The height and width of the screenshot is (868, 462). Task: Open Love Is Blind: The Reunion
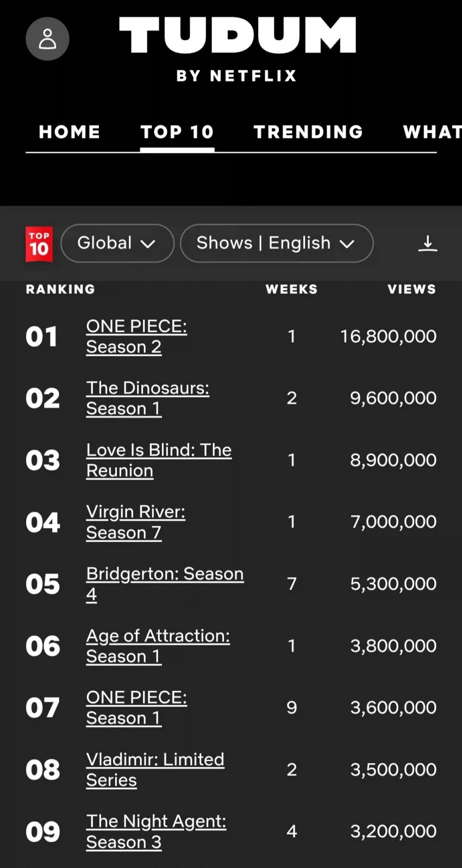tap(159, 460)
